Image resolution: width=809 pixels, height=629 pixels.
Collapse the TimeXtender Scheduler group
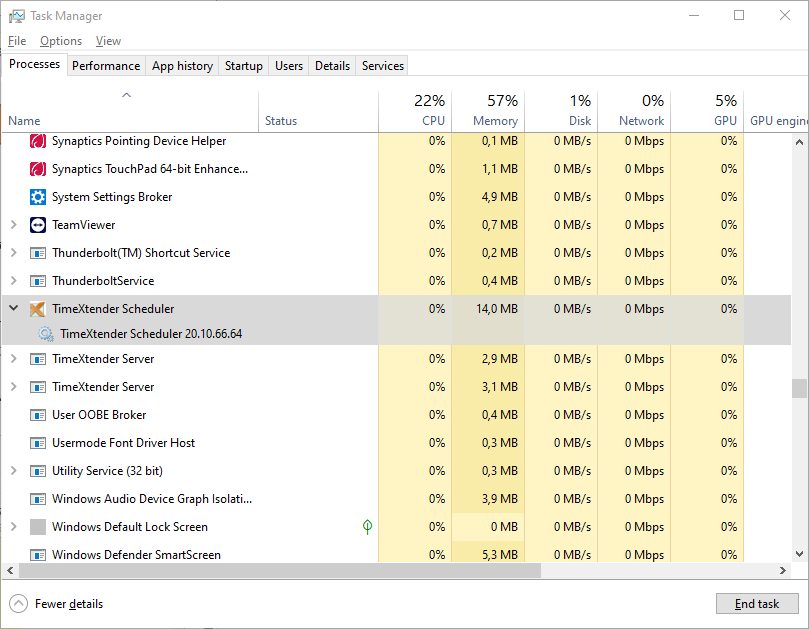[x=14, y=308]
